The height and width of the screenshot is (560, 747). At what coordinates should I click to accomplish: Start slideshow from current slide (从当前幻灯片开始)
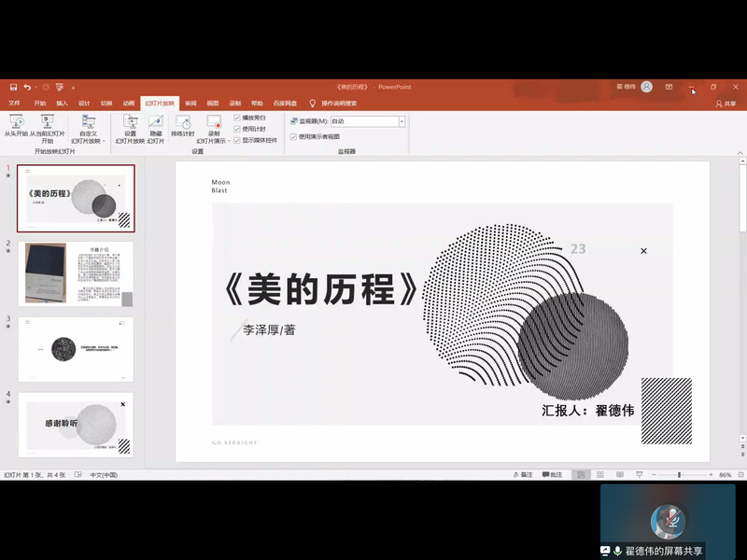point(47,123)
